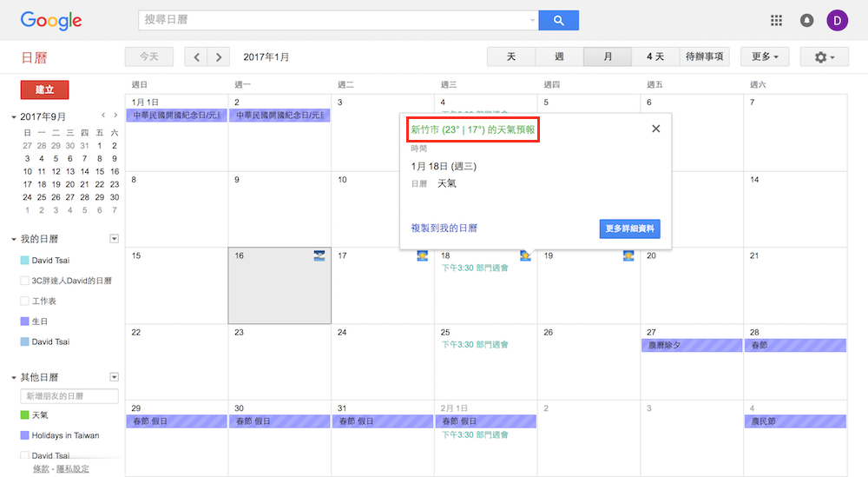Viewport: 868px width, 477px height.
Task: Click 複製到我的日曆 link
Action: tap(444, 228)
